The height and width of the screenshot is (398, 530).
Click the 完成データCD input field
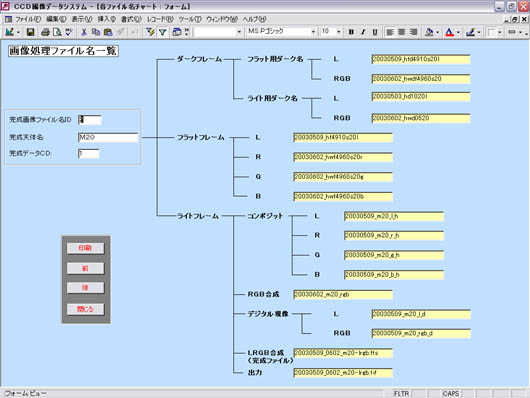pyautogui.click(x=89, y=154)
